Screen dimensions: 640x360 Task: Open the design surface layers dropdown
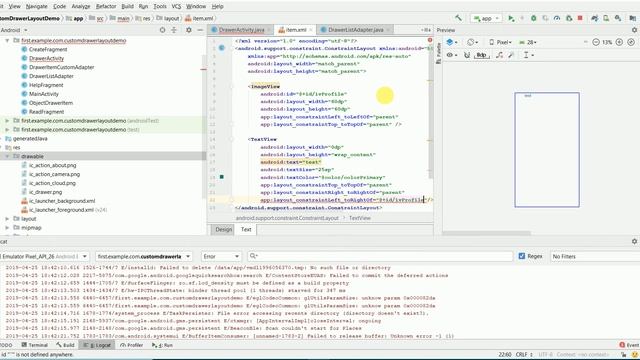[451, 42]
